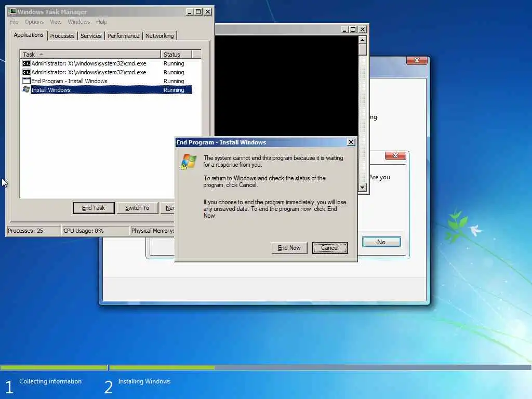Click the command prompt scrollbar thumb
The width and height of the screenshot is (532, 399).
(x=362, y=50)
